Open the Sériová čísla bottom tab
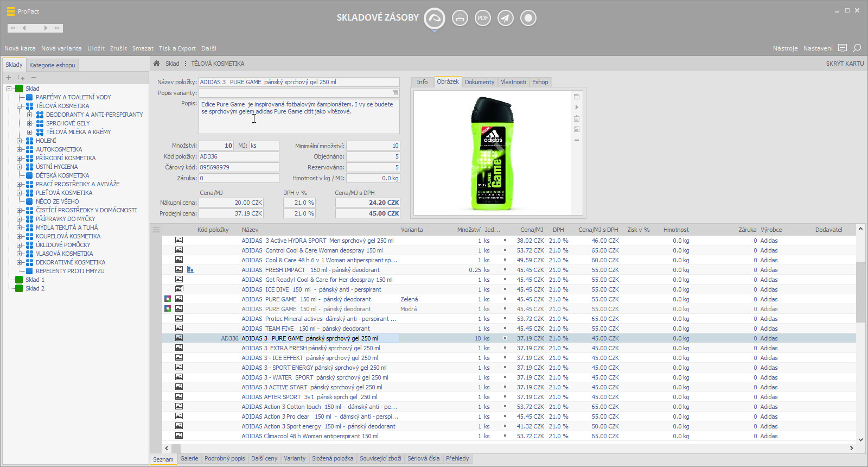Image resolution: width=868 pixels, height=467 pixels. click(x=423, y=458)
